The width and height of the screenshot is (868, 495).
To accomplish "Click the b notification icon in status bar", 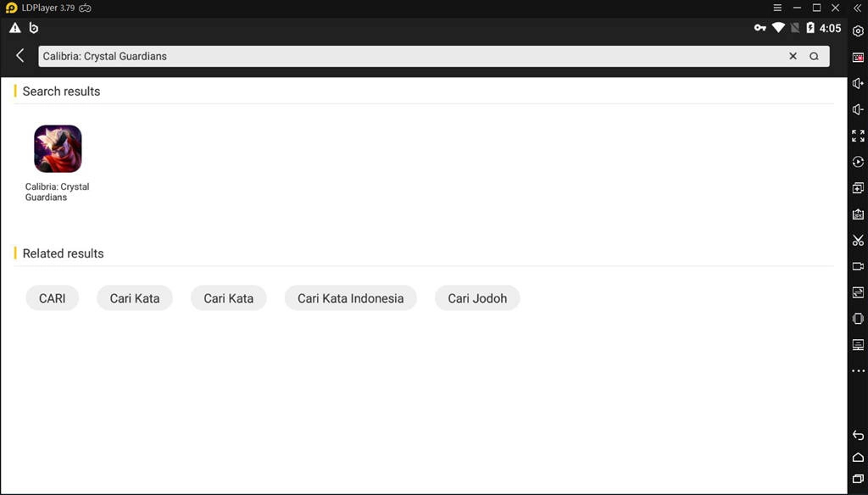I will tap(34, 28).
